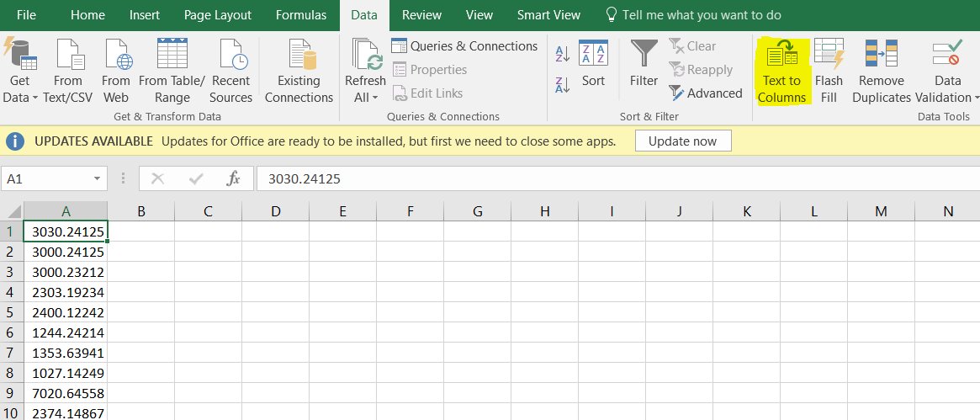Toggle the Filter funnel
Screen dimensions: 980x420
point(644,63)
